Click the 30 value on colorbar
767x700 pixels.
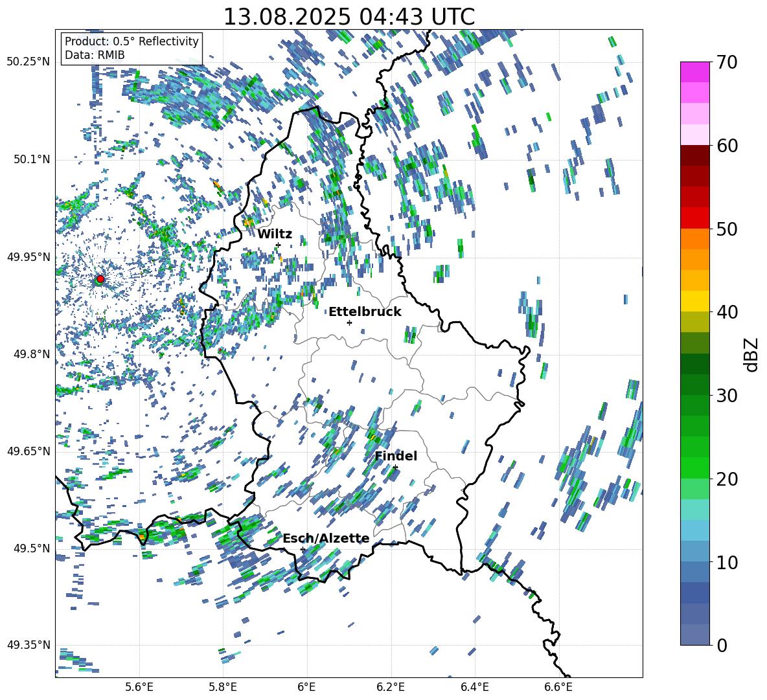click(727, 396)
